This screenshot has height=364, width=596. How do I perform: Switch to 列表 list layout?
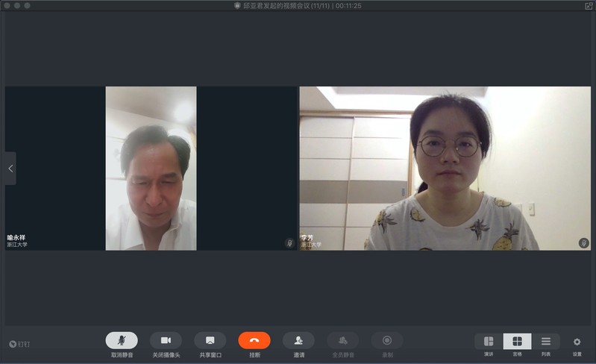546,342
